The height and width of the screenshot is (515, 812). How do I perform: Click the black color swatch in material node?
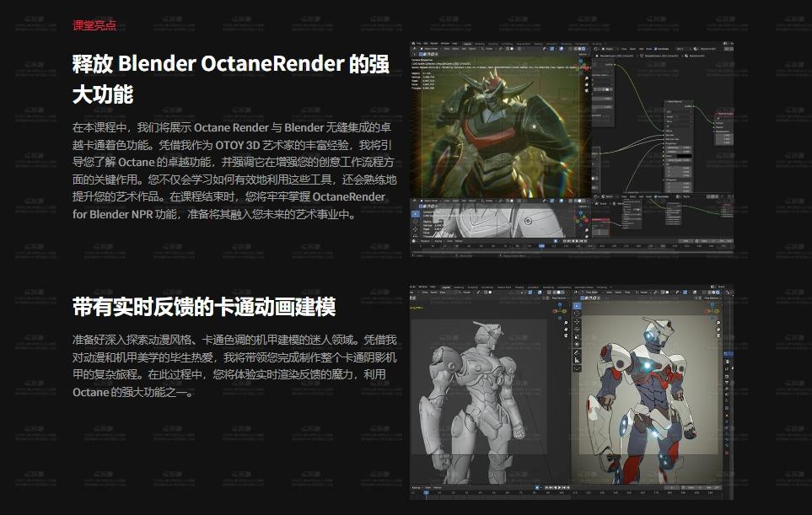tap(684, 156)
